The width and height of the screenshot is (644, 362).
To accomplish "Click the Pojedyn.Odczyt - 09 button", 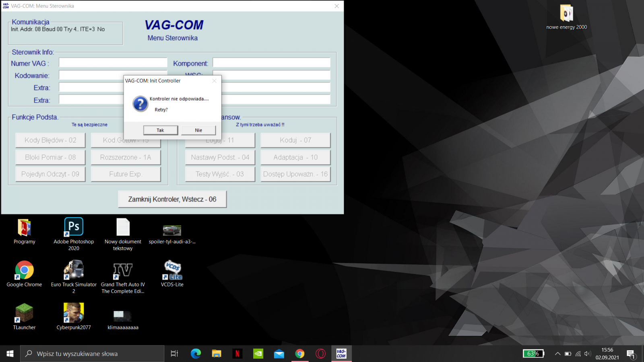I will (50, 174).
